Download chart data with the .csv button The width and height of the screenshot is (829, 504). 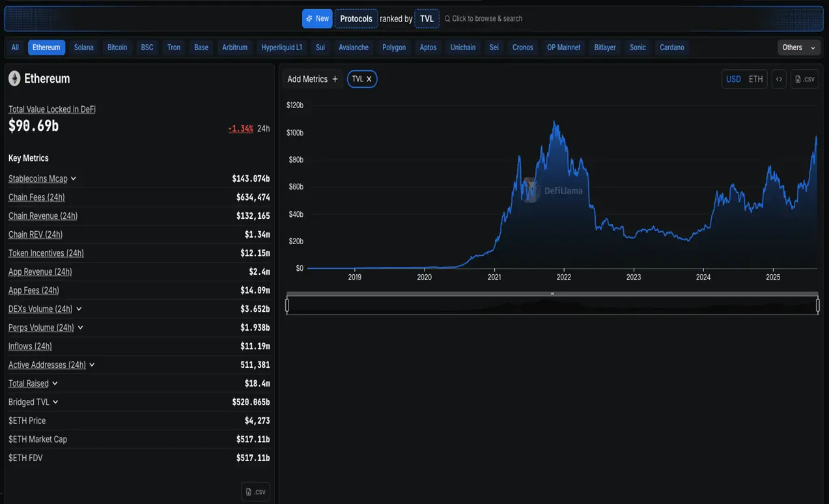804,79
